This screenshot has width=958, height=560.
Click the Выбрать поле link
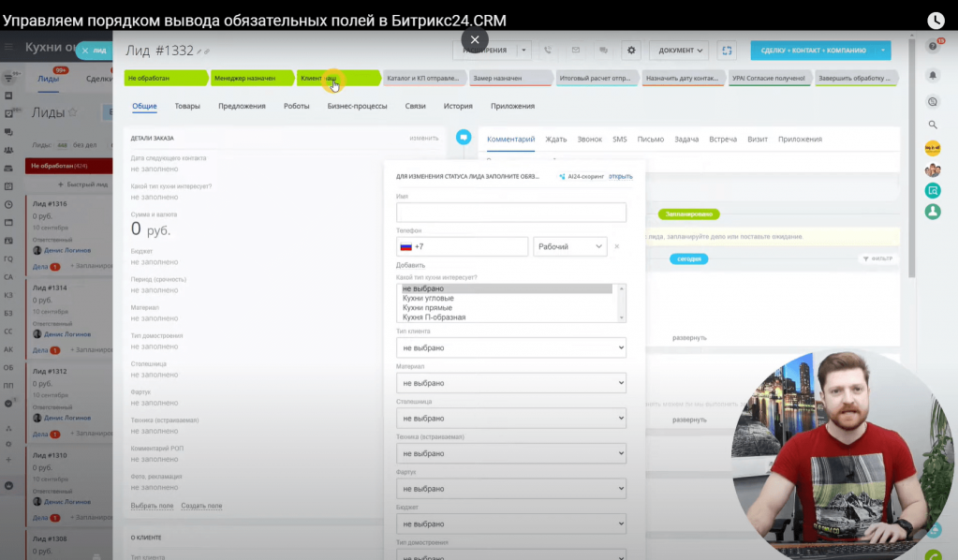[x=152, y=506]
